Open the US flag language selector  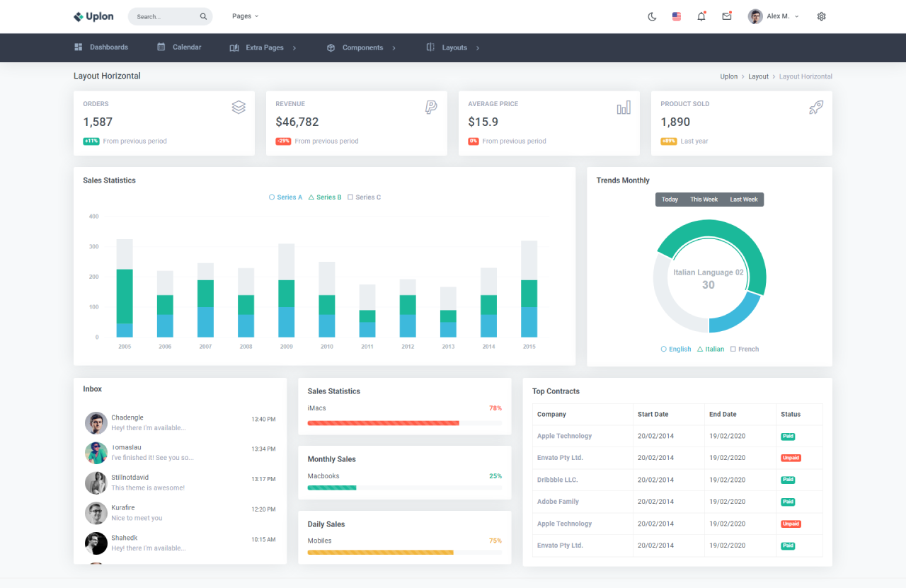(677, 16)
